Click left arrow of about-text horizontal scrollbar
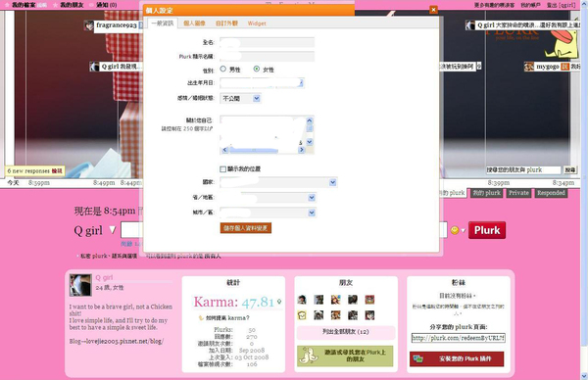This screenshot has width=588, height=380. pyautogui.click(x=224, y=150)
